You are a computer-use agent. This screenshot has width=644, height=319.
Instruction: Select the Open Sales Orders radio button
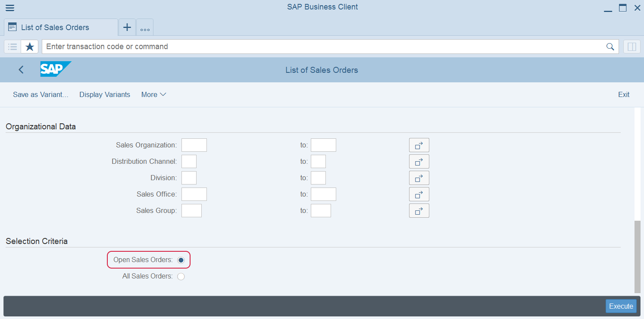point(181,260)
